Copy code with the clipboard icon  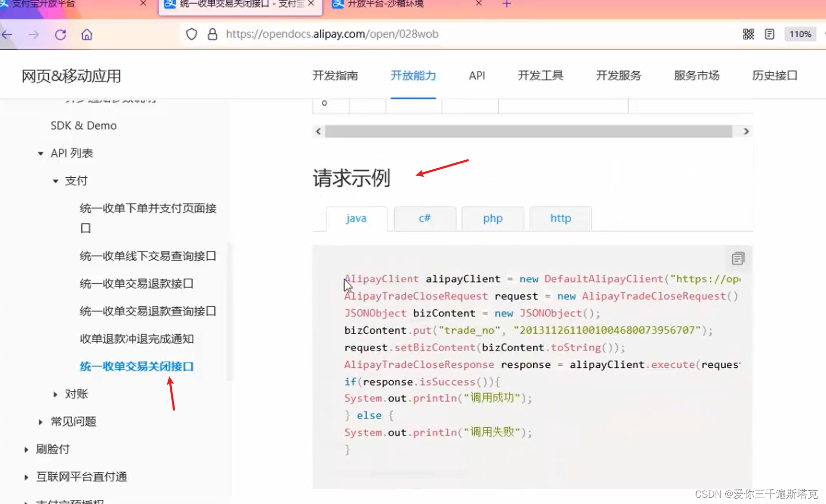tap(738, 258)
